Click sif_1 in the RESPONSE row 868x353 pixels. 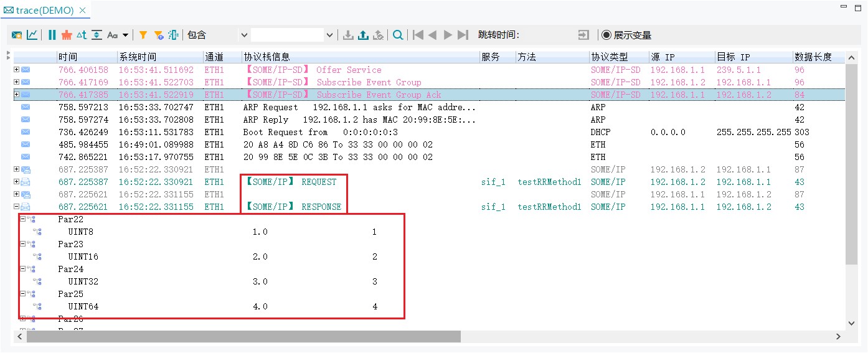click(x=493, y=207)
